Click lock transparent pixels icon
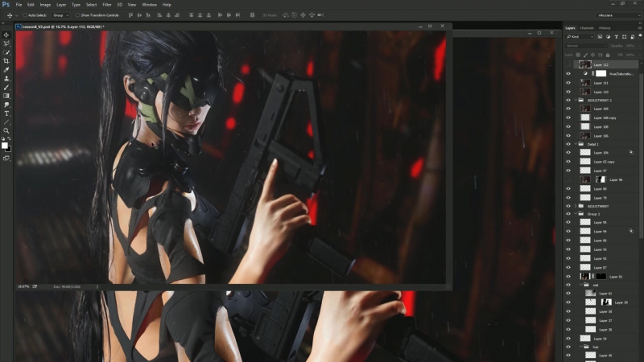This screenshot has width=644, height=362. pyautogui.click(x=578, y=55)
